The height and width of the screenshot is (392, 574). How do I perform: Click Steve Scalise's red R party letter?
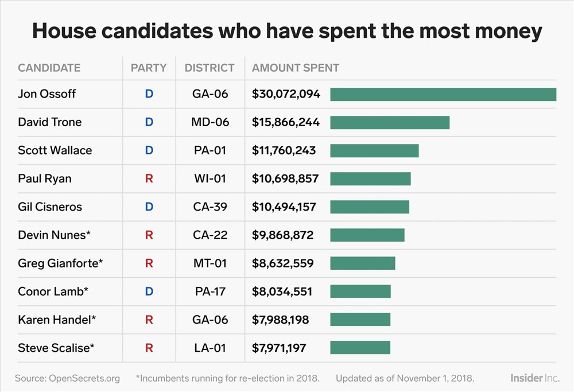(x=149, y=348)
